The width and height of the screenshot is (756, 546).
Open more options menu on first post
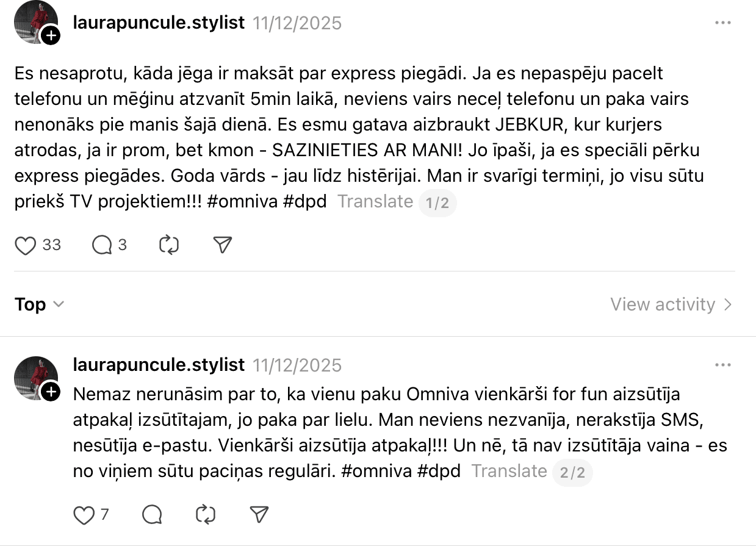coord(722,23)
